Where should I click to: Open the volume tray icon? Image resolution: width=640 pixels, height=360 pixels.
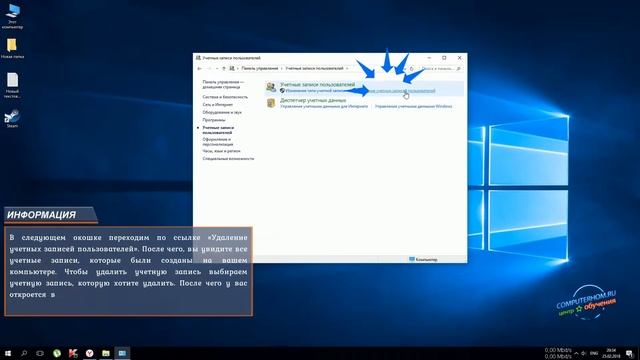pyautogui.click(x=584, y=353)
